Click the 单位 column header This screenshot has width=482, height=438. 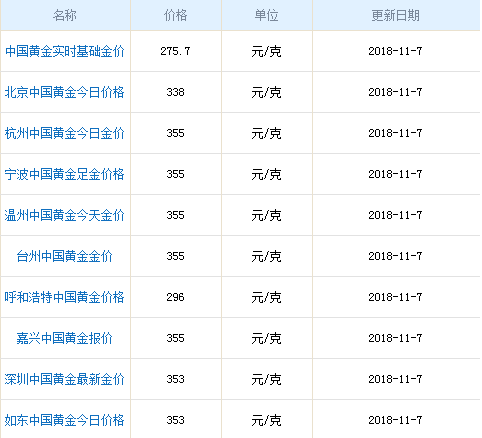(266, 15)
